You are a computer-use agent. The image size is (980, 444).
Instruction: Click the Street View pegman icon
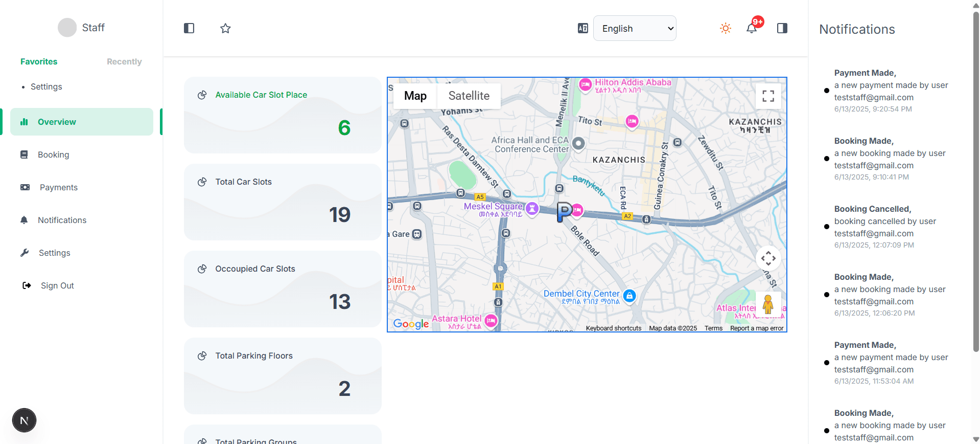coord(767,304)
